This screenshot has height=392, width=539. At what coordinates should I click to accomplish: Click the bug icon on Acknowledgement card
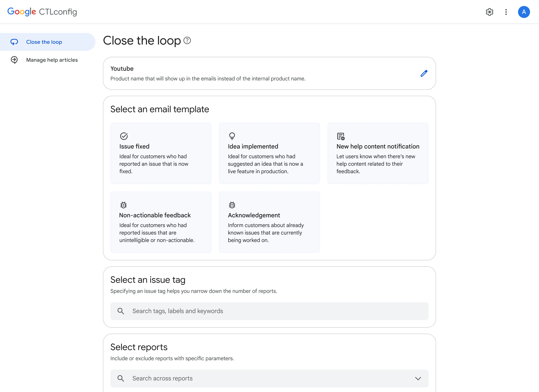[232, 205]
